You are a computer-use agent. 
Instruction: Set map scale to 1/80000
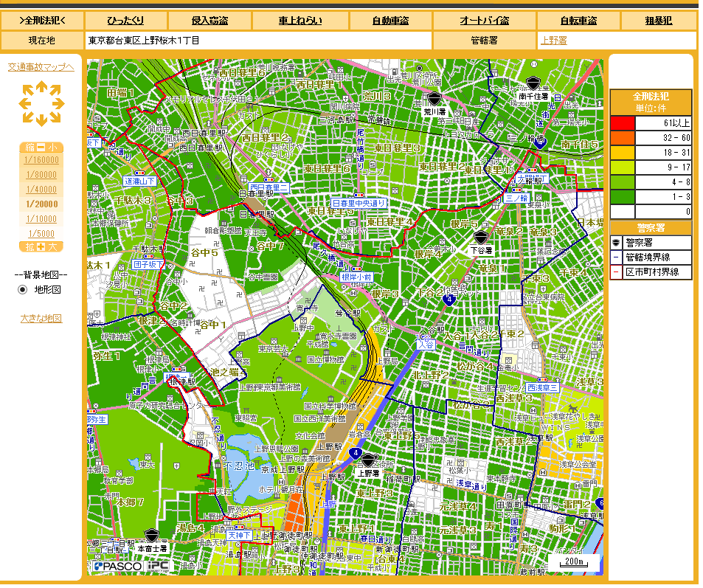[x=41, y=175]
